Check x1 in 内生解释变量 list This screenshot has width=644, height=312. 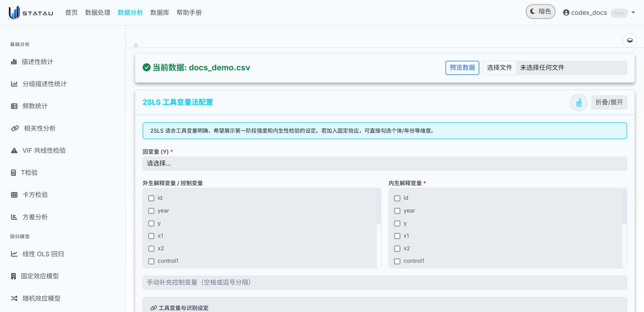pos(397,236)
